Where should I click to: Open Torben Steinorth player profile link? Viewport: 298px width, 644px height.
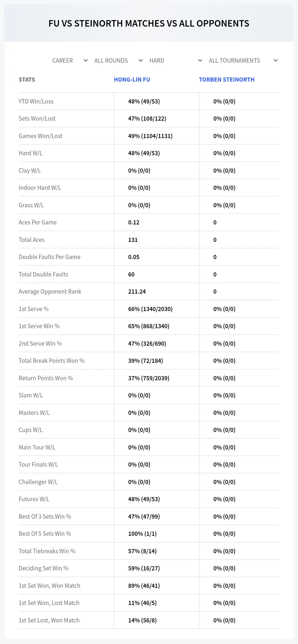(x=227, y=80)
